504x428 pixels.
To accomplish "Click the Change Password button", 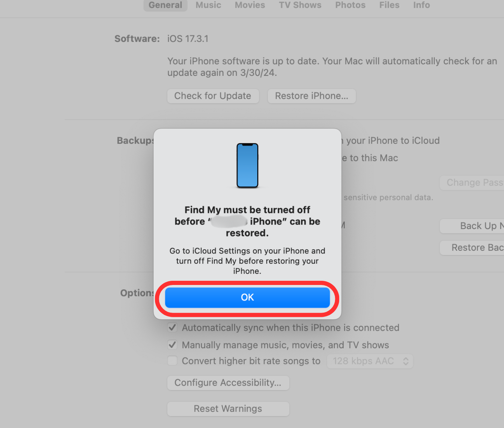I will tap(472, 183).
